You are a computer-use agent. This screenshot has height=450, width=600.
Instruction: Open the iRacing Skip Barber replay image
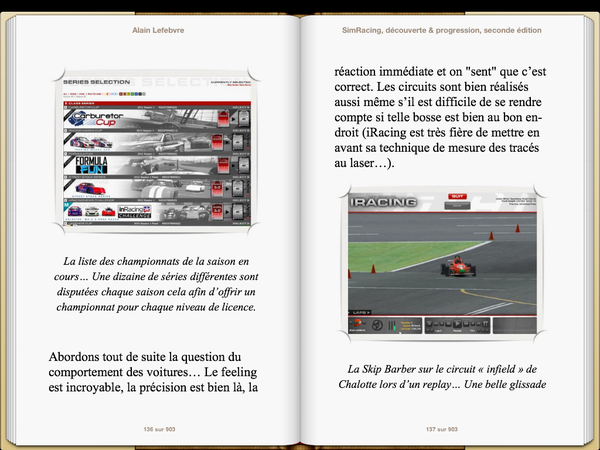tap(442, 263)
